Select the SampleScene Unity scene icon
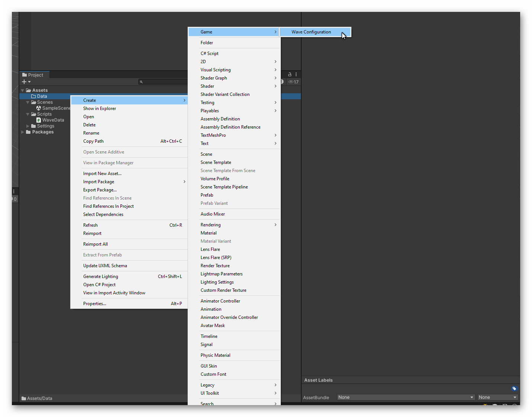The width and height of the screenshot is (532, 417). (39, 108)
